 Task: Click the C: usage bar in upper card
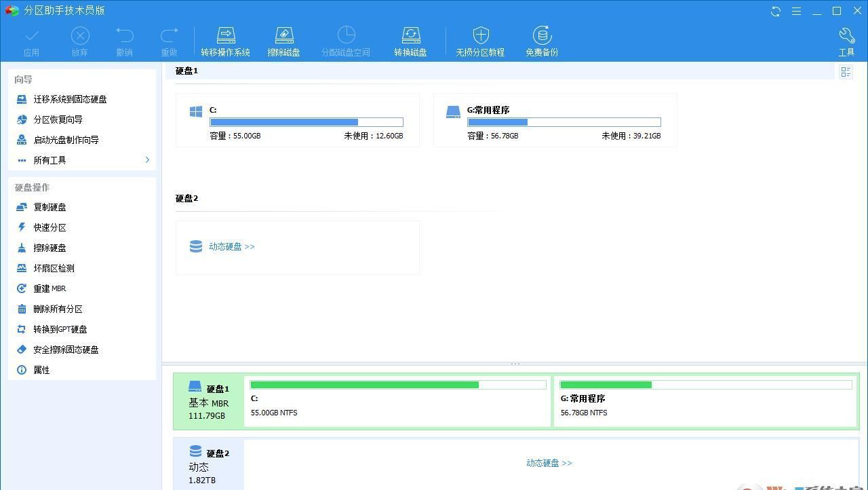[x=307, y=122]
